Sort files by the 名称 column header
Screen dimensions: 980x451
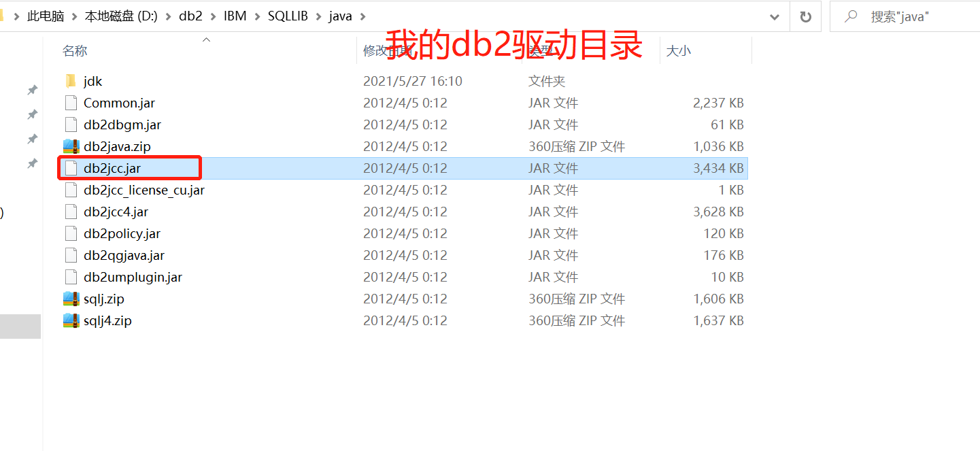point(75,50)
